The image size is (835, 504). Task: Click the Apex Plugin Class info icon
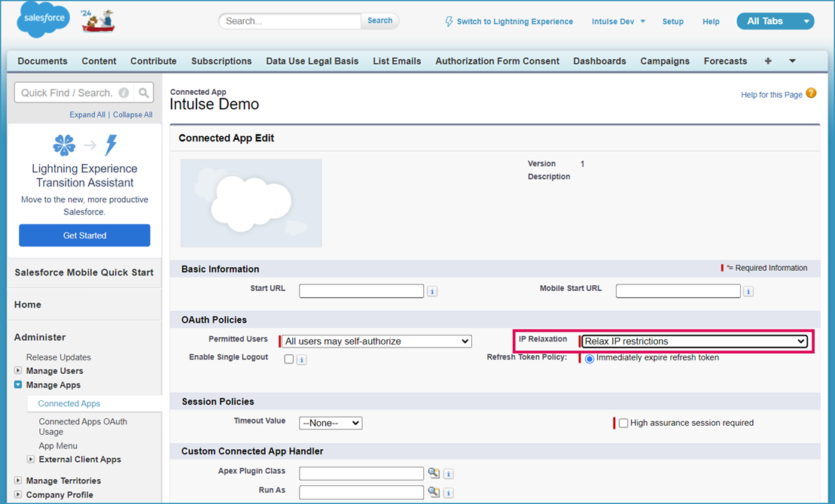pyautogui.click(x=449, y=474)
